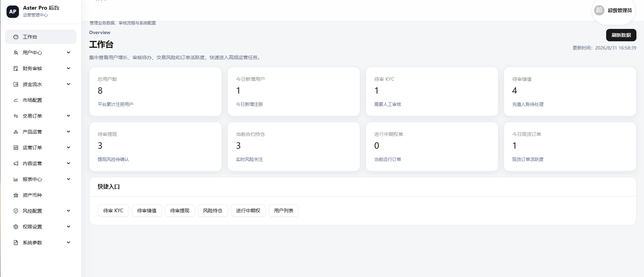Image resolution: width=644 pixels, height=277 pixels.
Task: Expand the 内容运营 submenu chevron
Action: point(68,163)
